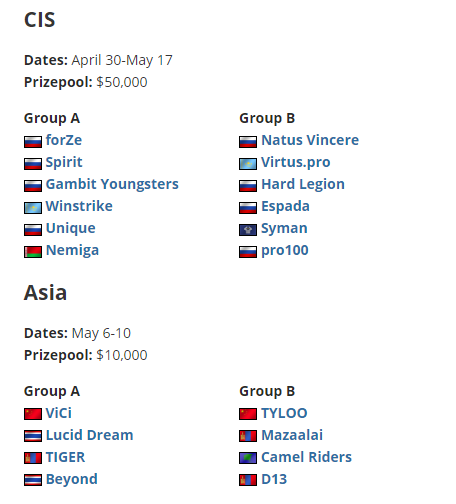The image size is (456, 504).
Task: Visit the Beyond team link
Action: pyautogui.click(x=72, y=479)
